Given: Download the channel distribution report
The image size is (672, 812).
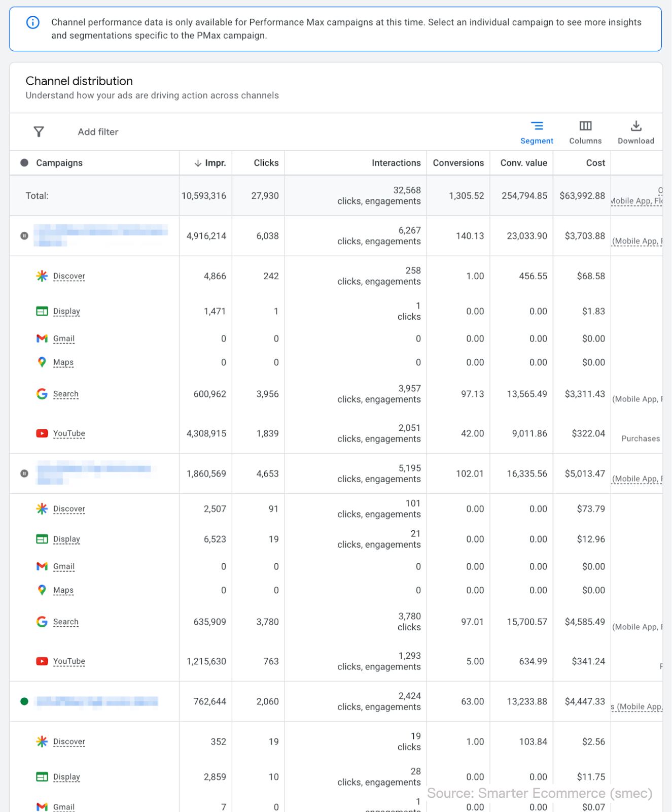Looking at the screenshot, I should (635, 132).
